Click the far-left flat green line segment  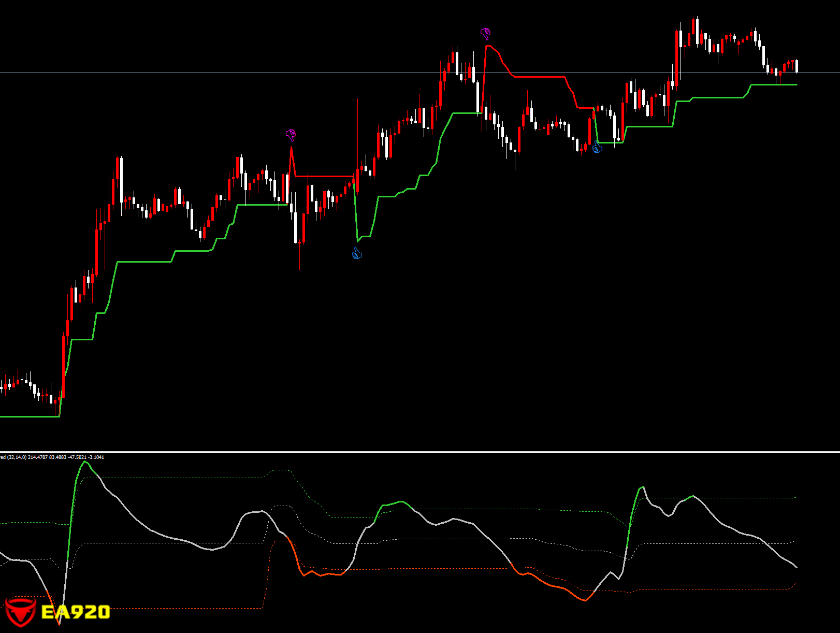tap(28, 416)
